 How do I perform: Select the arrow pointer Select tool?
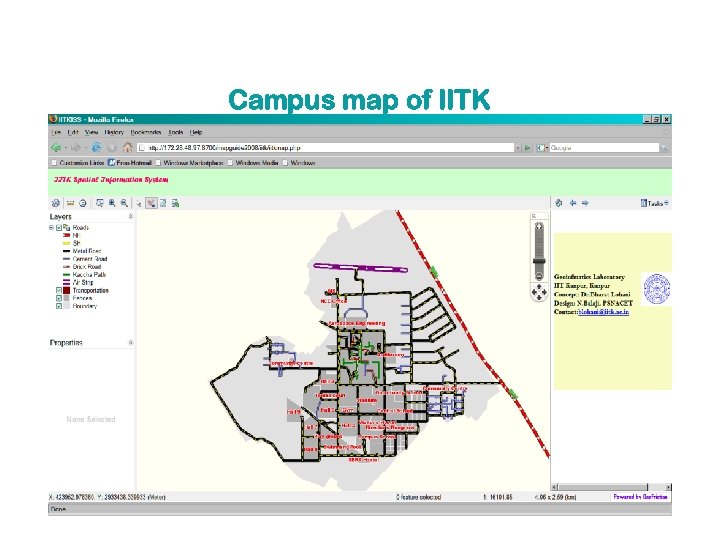(x=139, y=203)
